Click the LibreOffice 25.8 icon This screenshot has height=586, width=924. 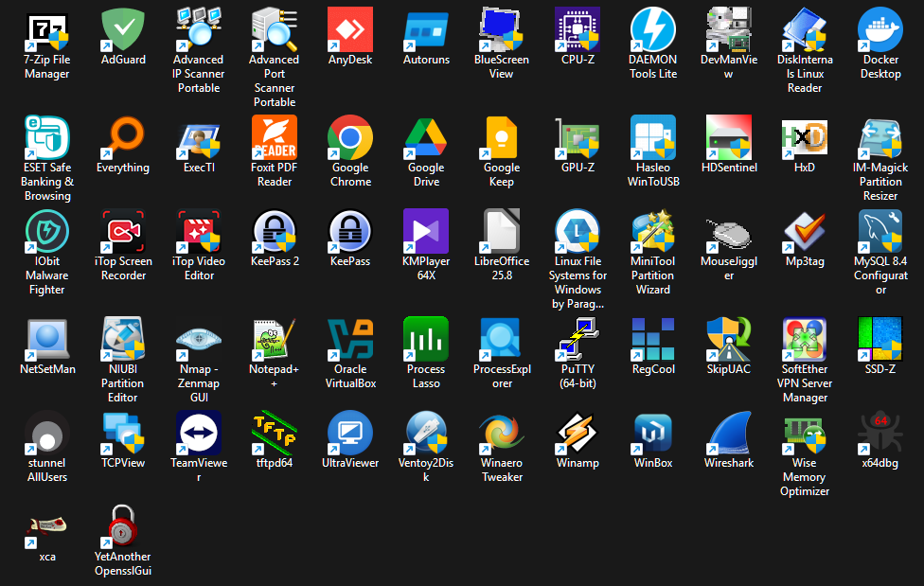tap(502, 232)
